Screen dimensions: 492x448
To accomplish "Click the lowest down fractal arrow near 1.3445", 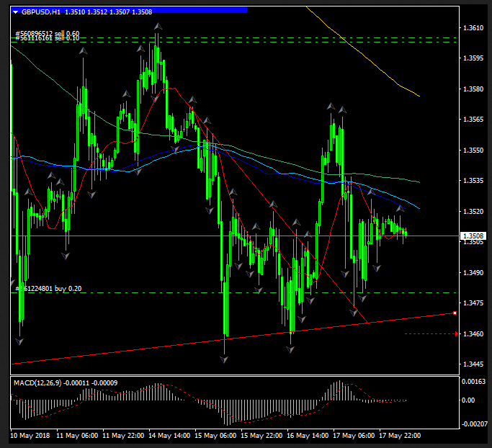I will [x=225, y=358].
